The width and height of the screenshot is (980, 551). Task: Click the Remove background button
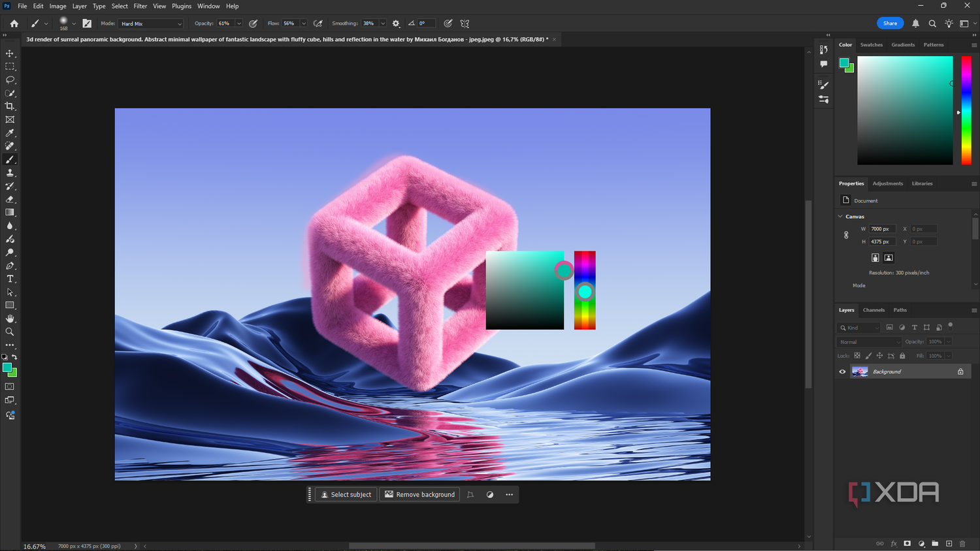click(x=419, y=494)
